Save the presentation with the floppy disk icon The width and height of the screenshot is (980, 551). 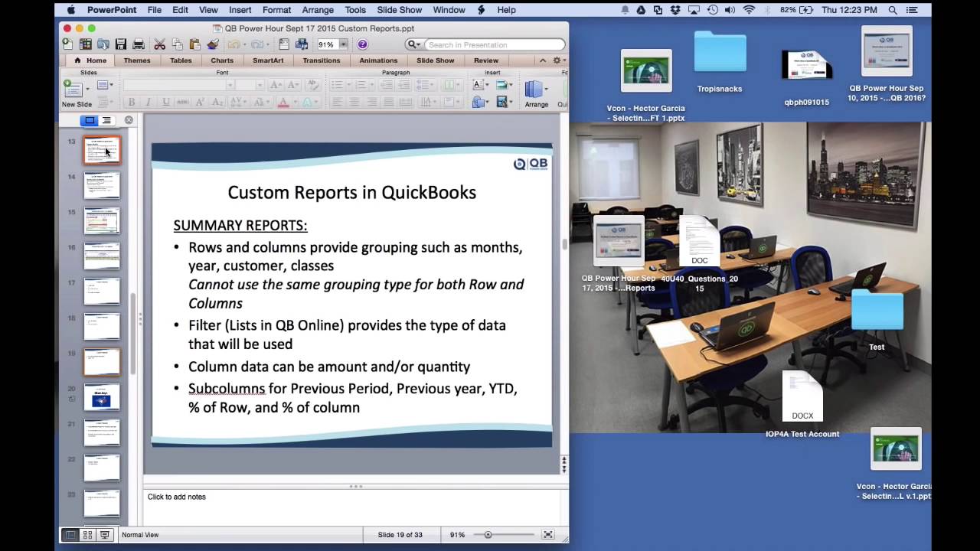coord(121,44)
